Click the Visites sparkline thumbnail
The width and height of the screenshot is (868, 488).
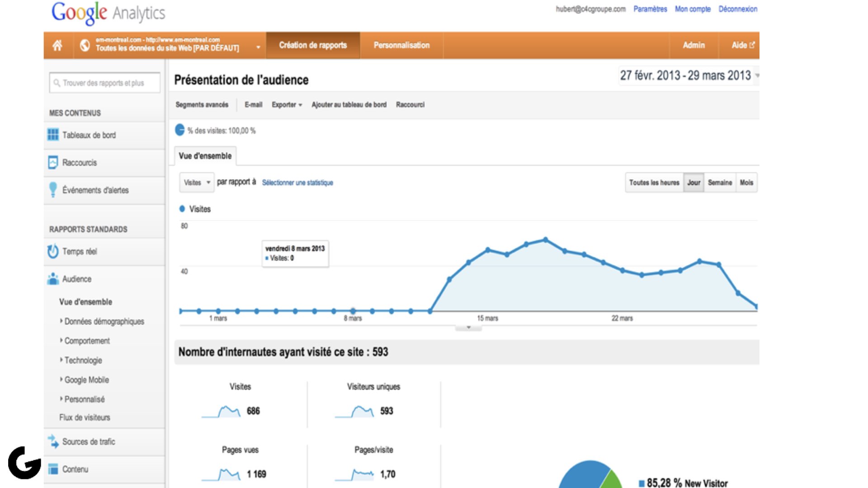[221, 411]
